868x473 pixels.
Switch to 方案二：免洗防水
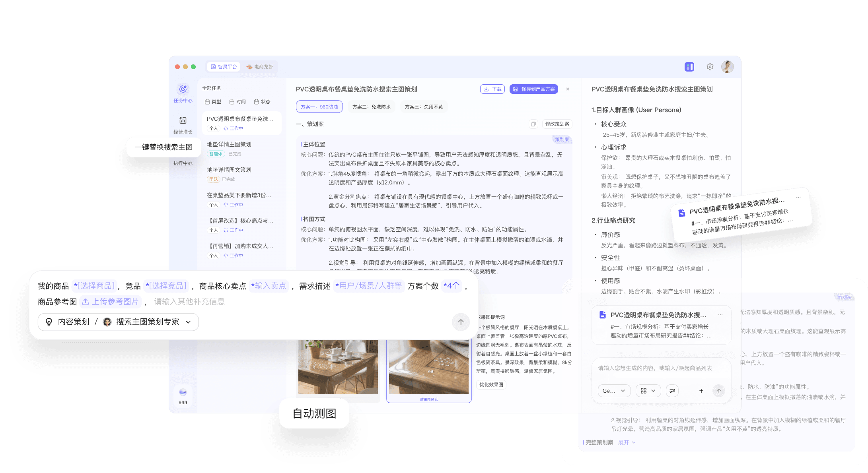371,107
